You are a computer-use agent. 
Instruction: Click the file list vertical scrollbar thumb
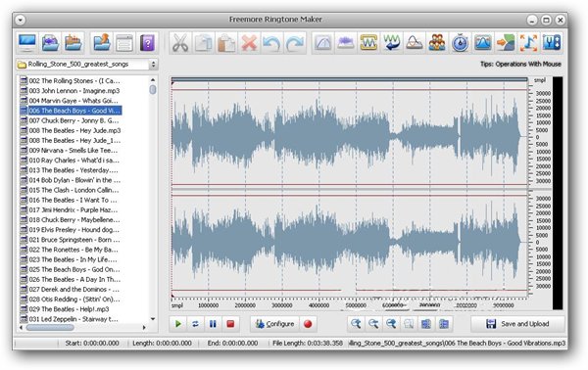[153, 89]
